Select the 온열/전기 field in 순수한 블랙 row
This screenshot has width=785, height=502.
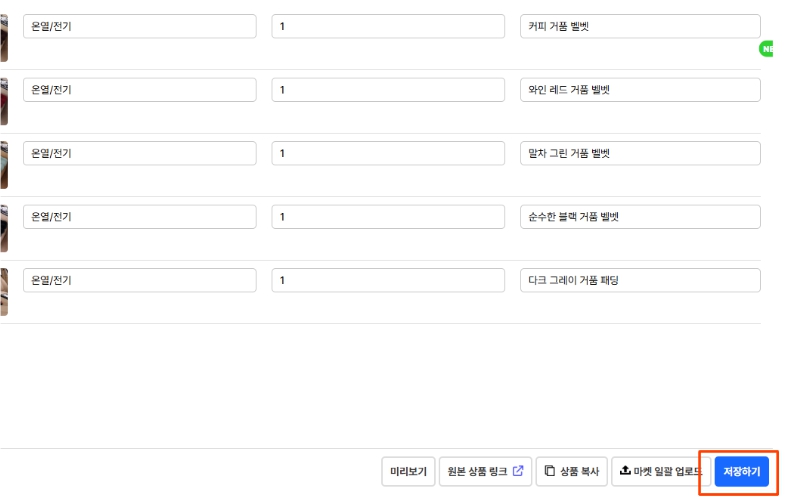click(x=139, y=217)
